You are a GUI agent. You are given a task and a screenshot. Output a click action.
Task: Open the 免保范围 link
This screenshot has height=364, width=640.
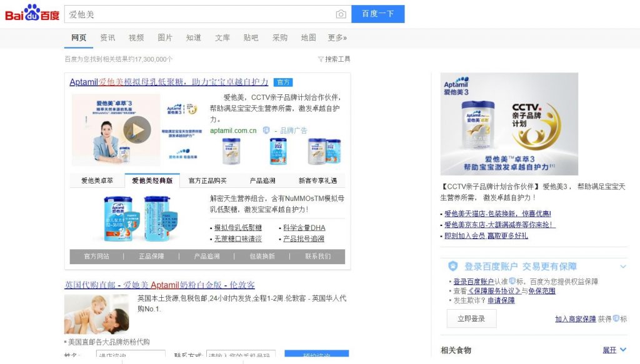click(x=542, y=291)
